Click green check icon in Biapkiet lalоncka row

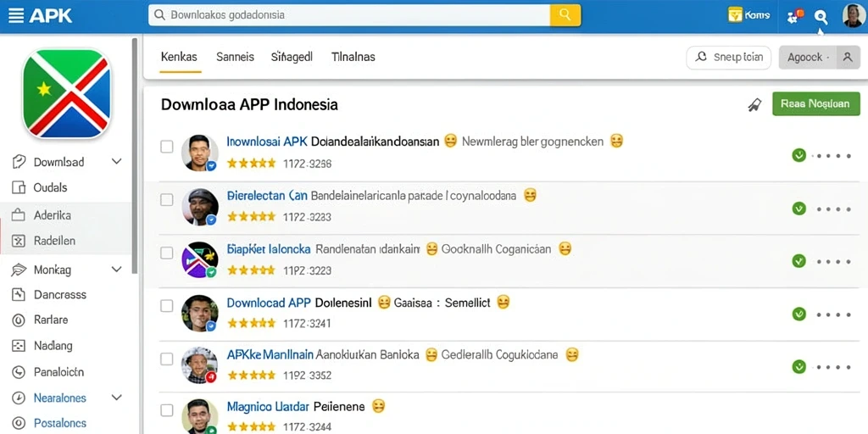pyautogui.click(x=798, y=261)
